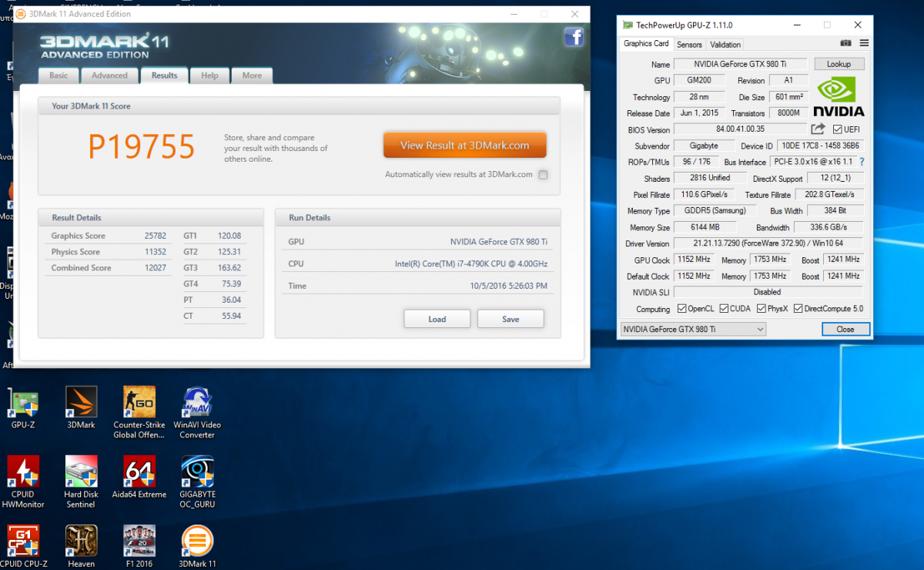
Task: Click the NVIDIA SLI Disabled field
Action: click(768, 292)
